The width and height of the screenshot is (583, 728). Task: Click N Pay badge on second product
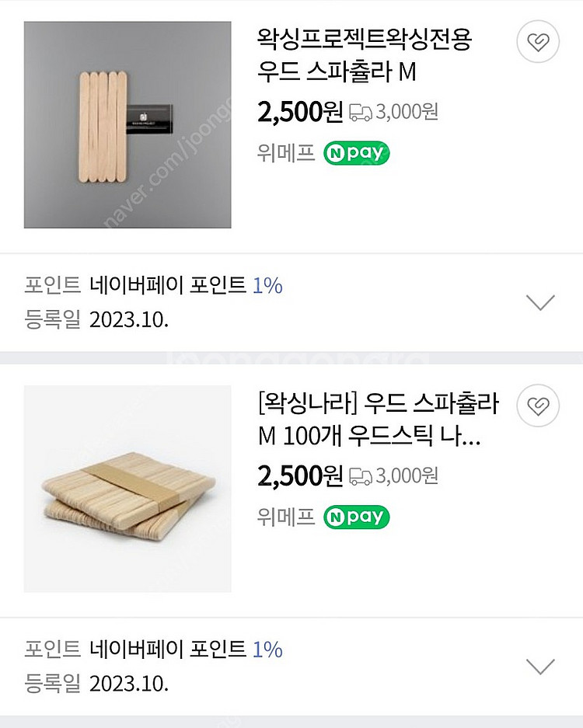pos(356,517)
